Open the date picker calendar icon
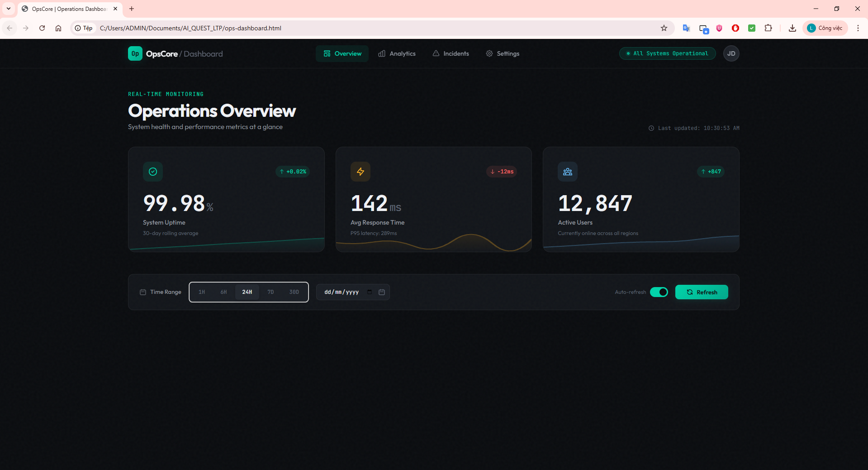 point(381,292)
